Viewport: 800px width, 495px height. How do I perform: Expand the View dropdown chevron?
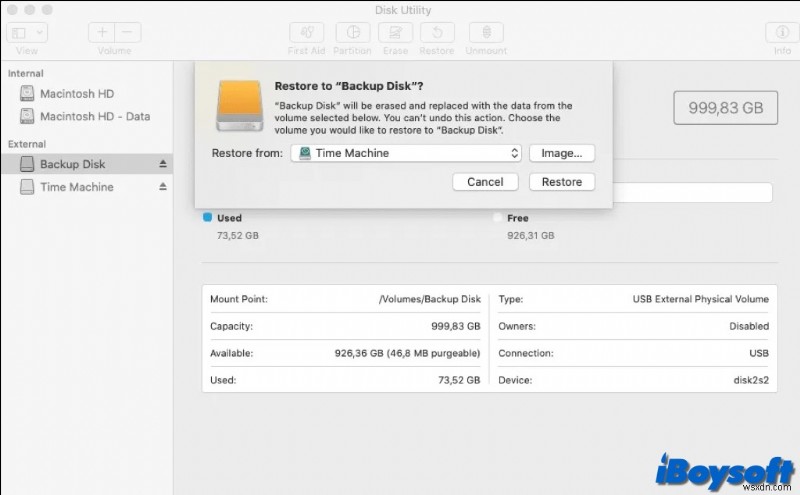tap(39, 33)
